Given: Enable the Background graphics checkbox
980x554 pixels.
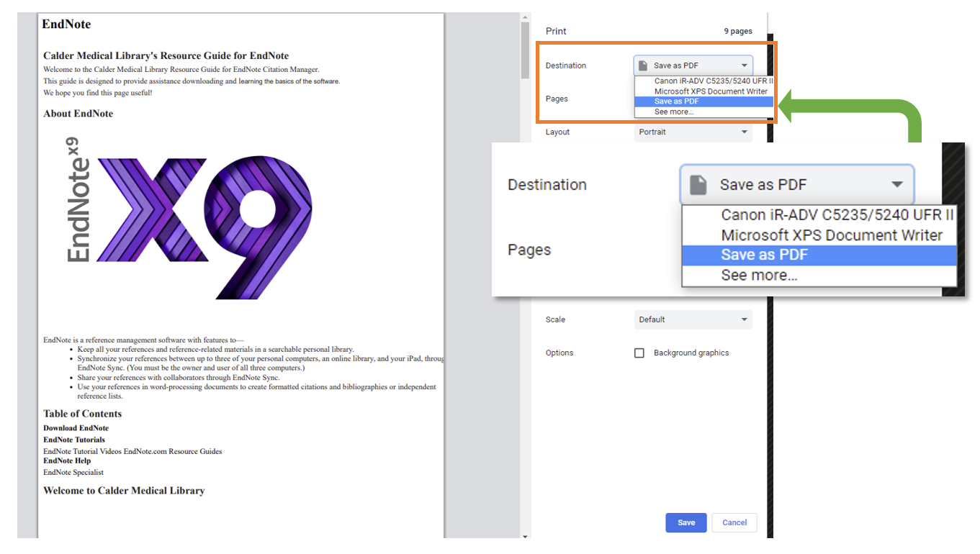Looking at the screenshot, I should point(639,353).
